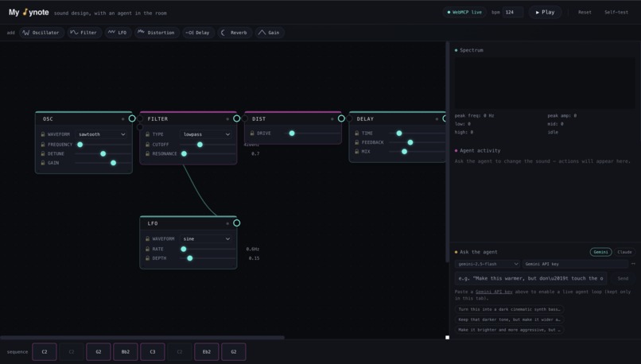This screenshot has width=641, height=364.
Task: Open the filter type lowpass dropdown
Action: (206, 134)
